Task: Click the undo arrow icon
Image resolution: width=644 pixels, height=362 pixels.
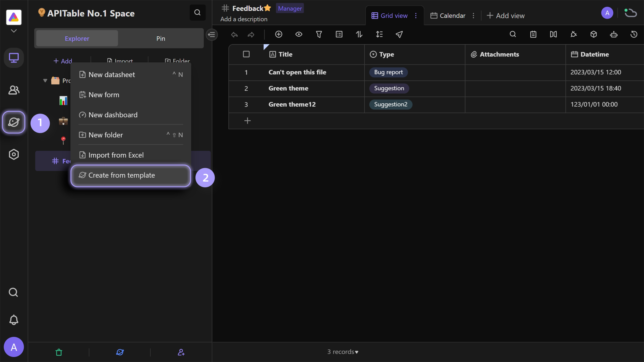Action: point(234,34)
